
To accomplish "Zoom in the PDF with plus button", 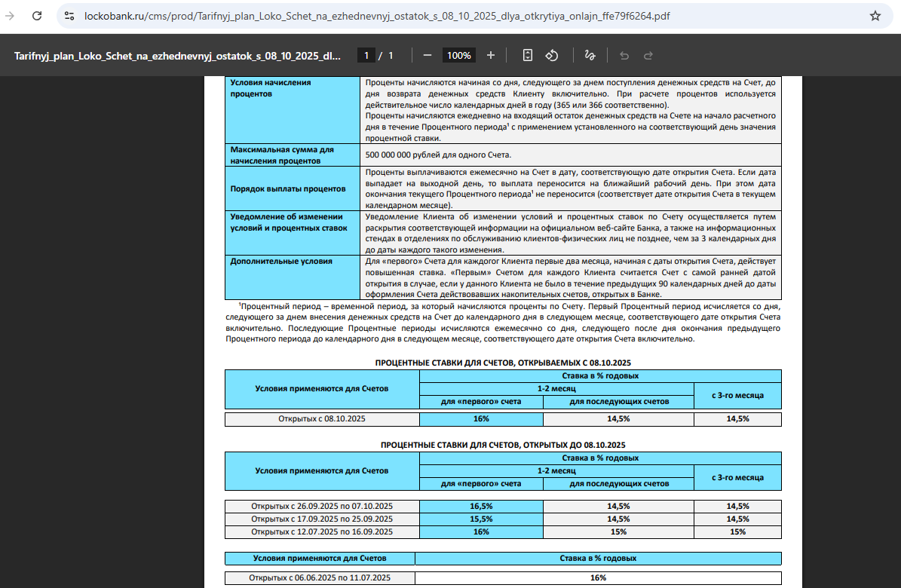I will 491,55.
